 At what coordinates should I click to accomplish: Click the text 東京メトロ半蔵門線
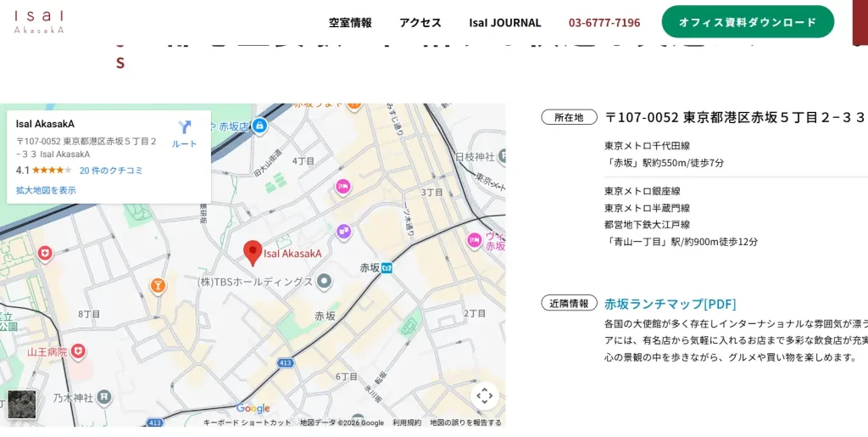coord(647,208)
